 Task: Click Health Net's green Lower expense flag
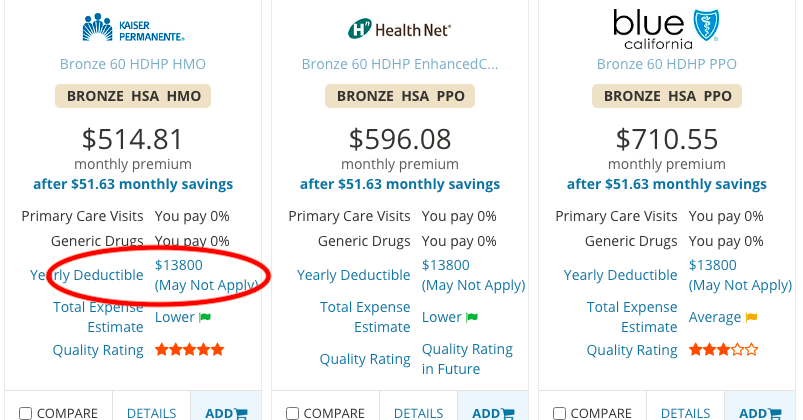472,318
